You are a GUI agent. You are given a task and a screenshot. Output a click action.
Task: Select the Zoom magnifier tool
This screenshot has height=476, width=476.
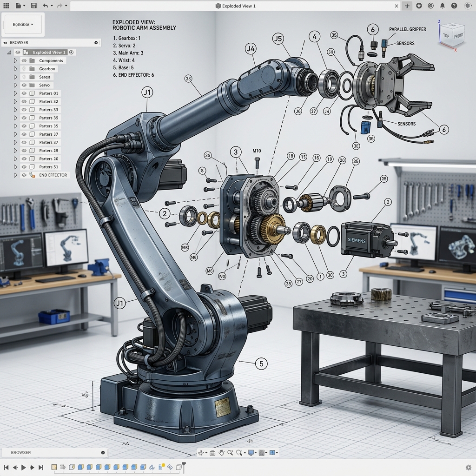[x=230, y=453]
